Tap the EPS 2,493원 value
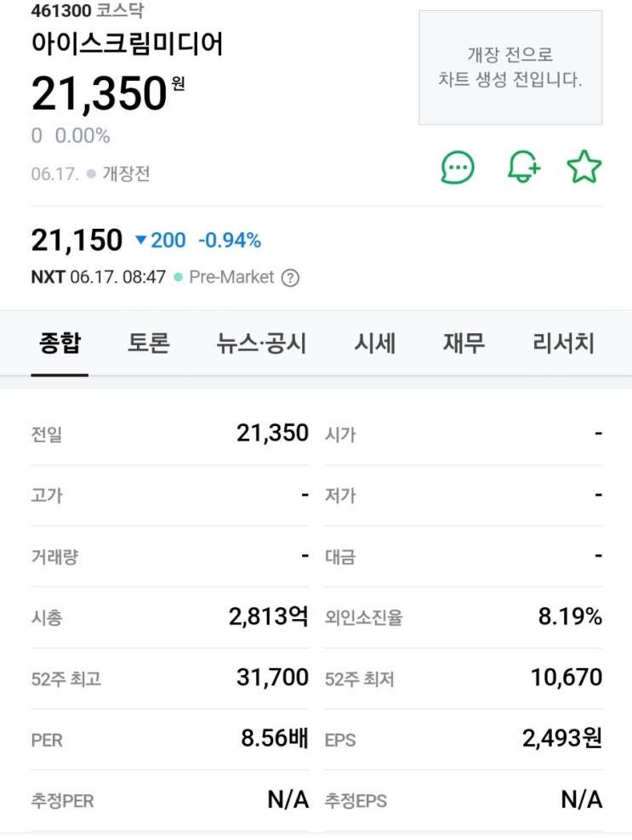The image size is (632, 840). click(x=562, y=739)
